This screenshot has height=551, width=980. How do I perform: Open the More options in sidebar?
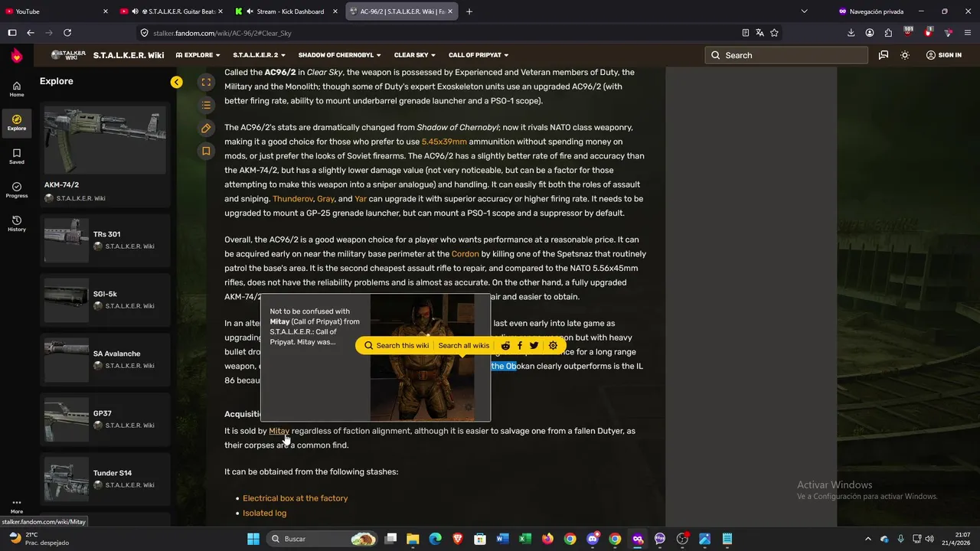click(x=16, y=507)
